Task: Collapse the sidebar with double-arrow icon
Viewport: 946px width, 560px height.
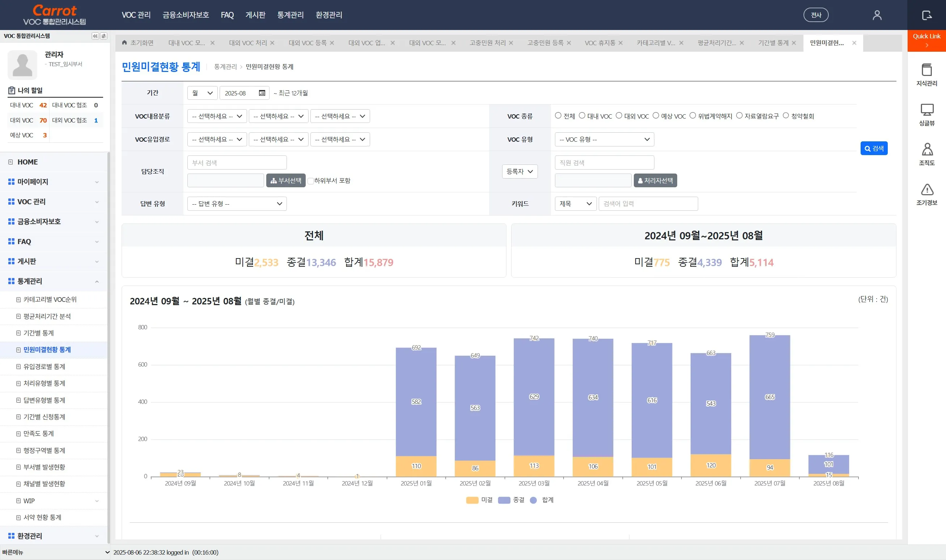Action: 95,36
